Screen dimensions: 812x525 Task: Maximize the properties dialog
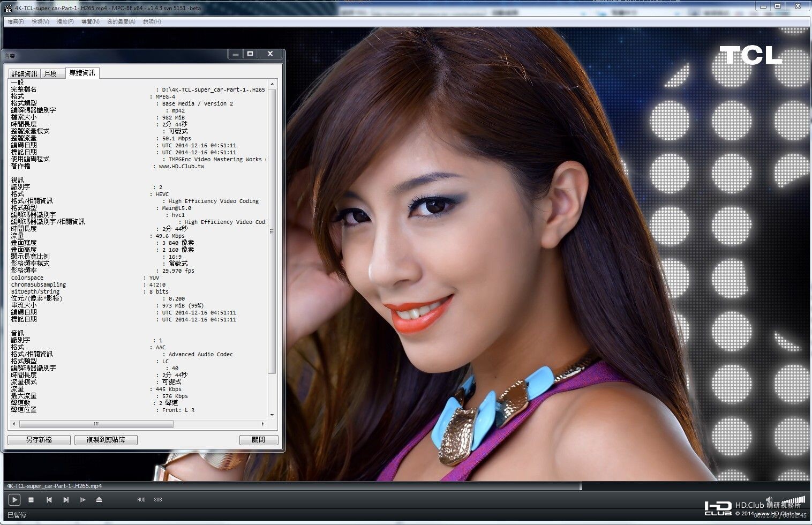250,54
